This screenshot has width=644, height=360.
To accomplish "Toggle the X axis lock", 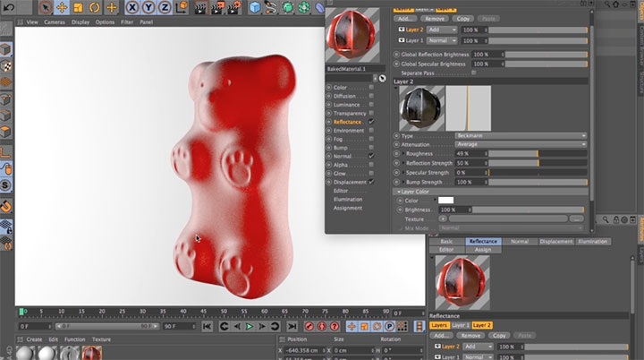I will coord(131,7).
